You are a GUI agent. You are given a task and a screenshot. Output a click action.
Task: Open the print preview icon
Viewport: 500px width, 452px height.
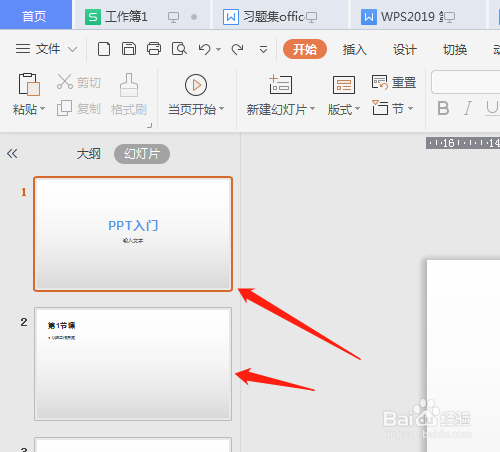click(x=179, y=49)
